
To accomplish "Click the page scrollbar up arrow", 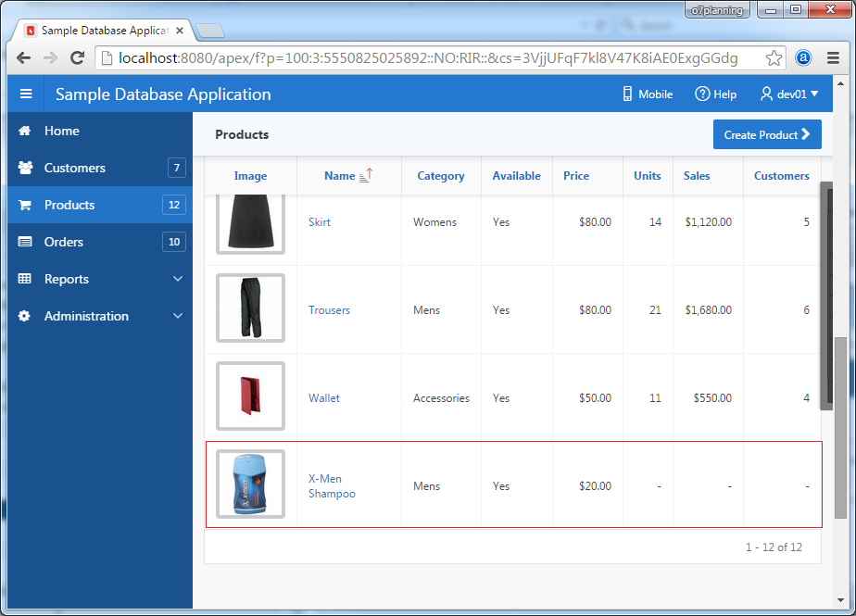I will coord(840,83).
